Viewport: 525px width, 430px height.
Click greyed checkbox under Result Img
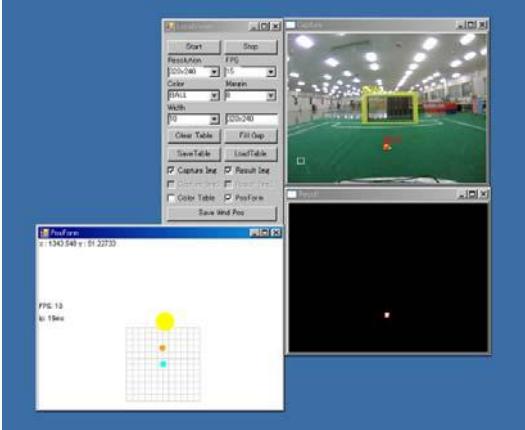point(228,184)
